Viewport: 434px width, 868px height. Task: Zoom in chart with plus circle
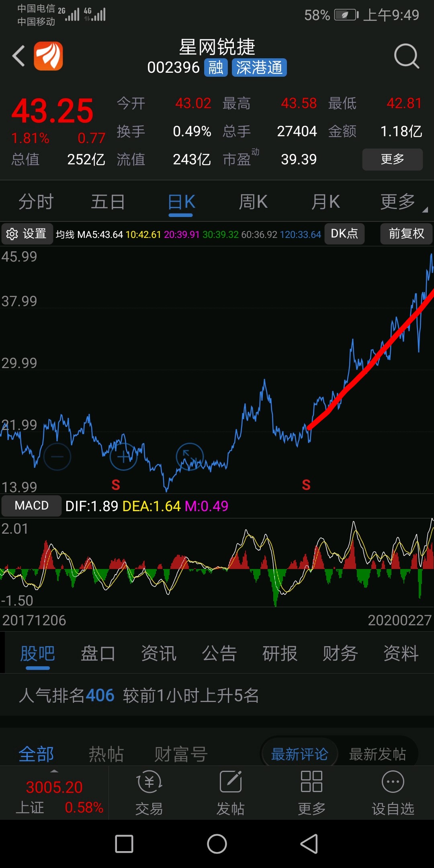tap(124, 457)
